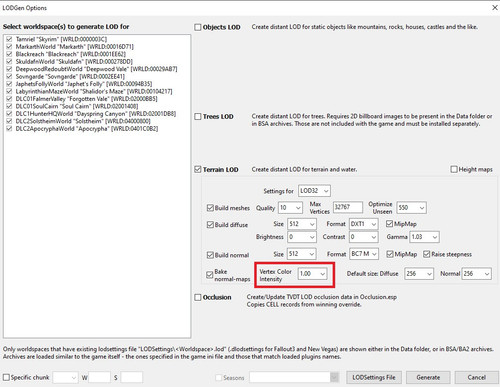Screen dimensions: 500x387
Task: Open the Build normal Size dropdown
Action: click(302, 254)
